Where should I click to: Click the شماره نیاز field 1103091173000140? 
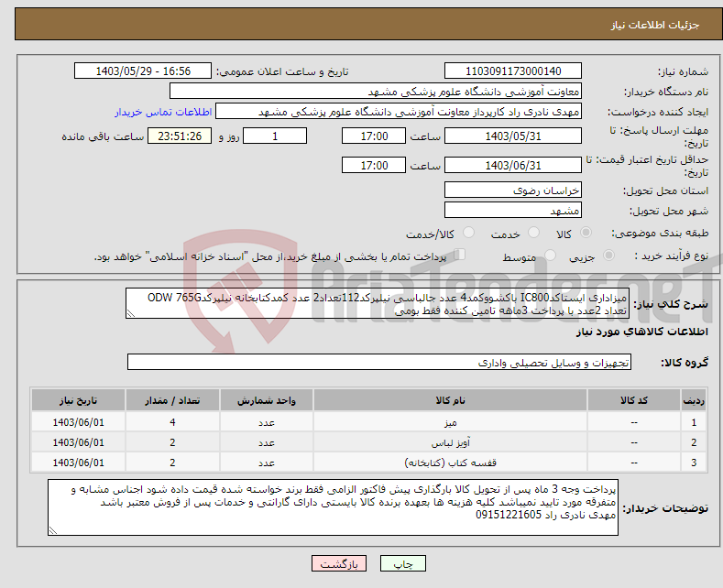(513, 71)
